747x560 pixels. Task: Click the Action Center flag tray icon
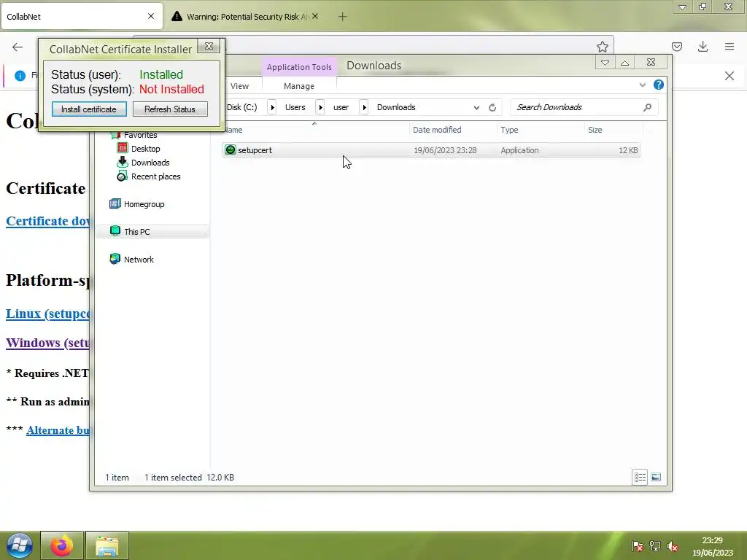click(637, 546)
